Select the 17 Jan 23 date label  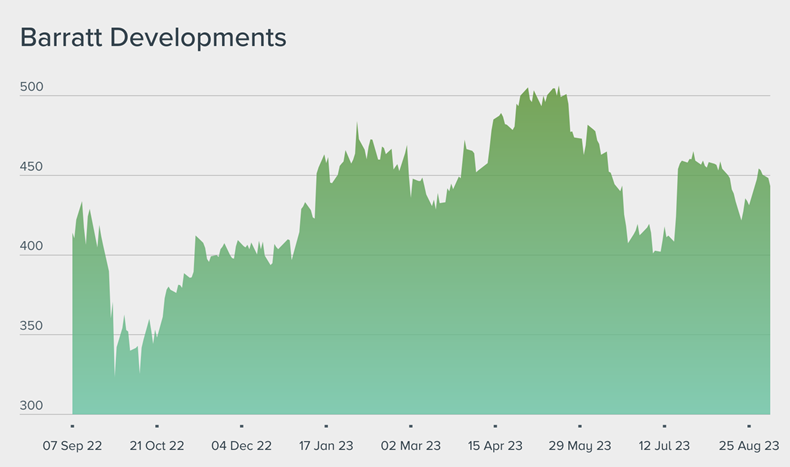point(326,445)
